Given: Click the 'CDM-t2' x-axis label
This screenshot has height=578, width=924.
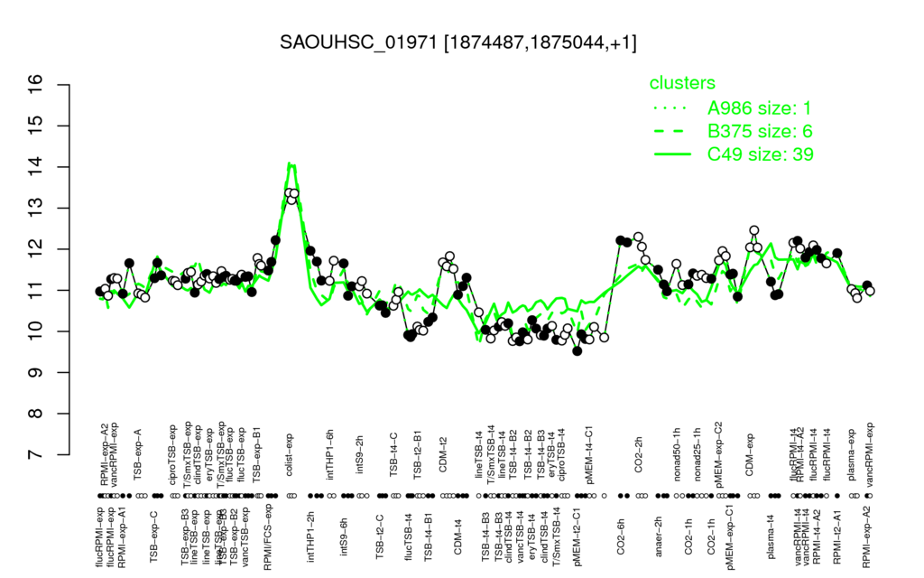Looking at the screenshot, I should point(443,455).
